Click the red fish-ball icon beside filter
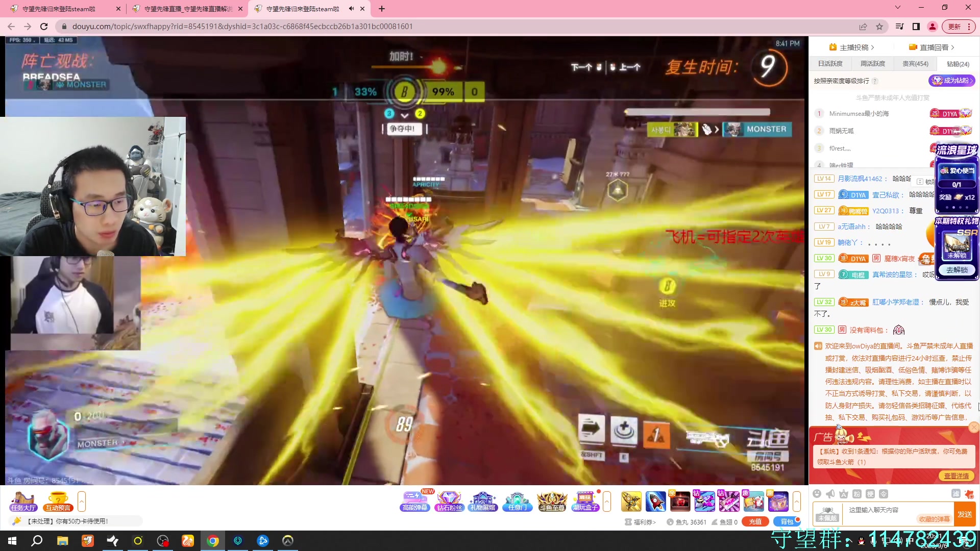The height and width of the screenshot is (551, 980). pos(969,494)
